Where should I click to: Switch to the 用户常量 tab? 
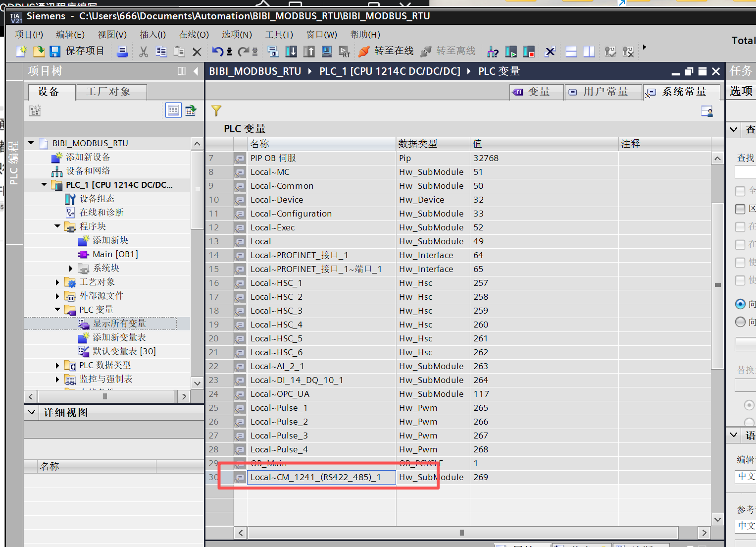[x=604, y=92]
